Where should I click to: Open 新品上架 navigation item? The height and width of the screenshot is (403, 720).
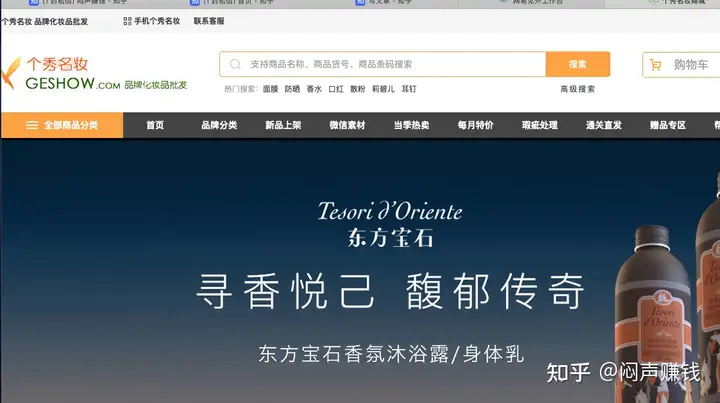[283, 125]
